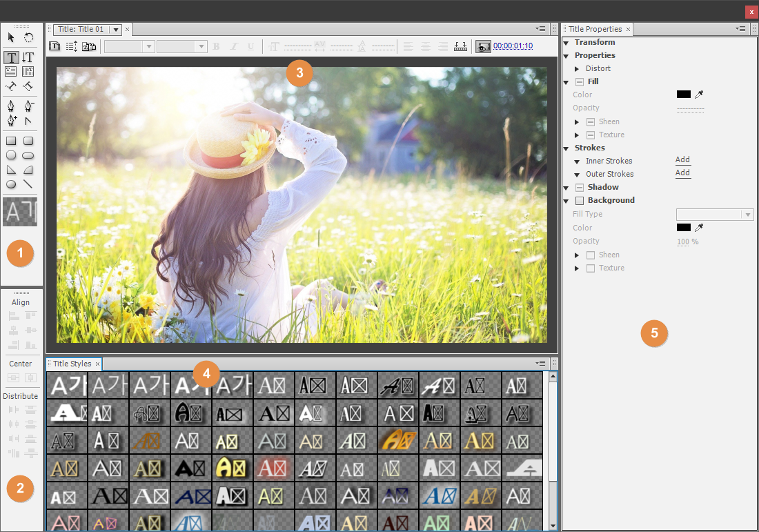Close the Title Properties panel
The width and height of the screenshot is (759, 532).
click(629, 30)
